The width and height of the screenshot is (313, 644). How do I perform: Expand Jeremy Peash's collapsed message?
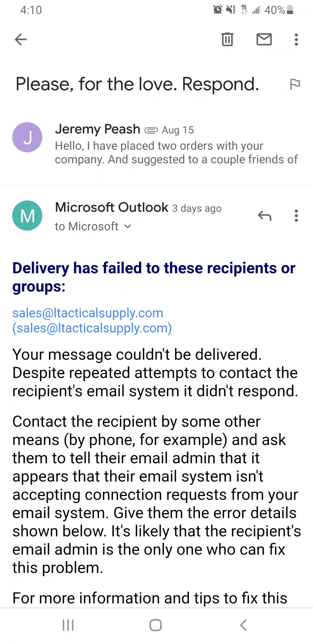click(x=176, y=152)
